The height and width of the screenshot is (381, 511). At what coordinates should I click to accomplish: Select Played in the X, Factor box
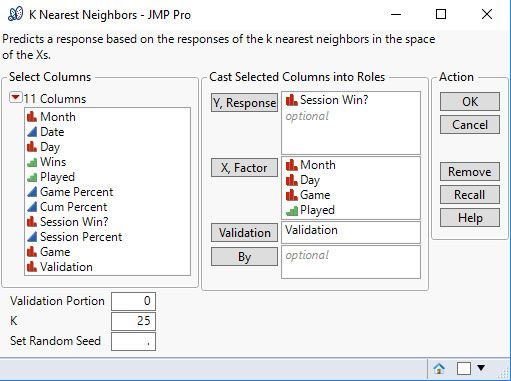(317, 210)
